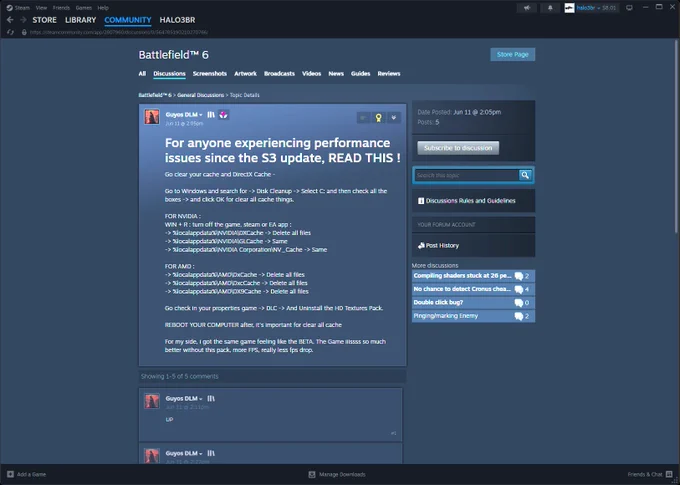Click the game-owned icon on the 'UP' comment
680x485 pixels.
211,398
